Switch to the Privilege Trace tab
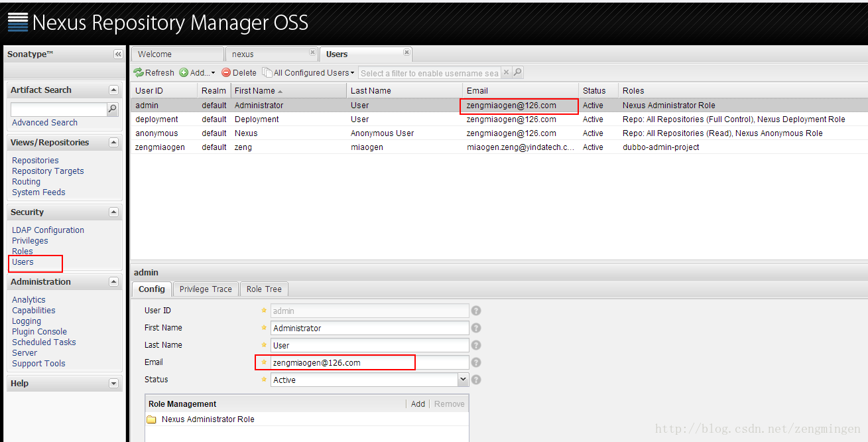The height and width of the screenshot is (442, 868). 206,289
